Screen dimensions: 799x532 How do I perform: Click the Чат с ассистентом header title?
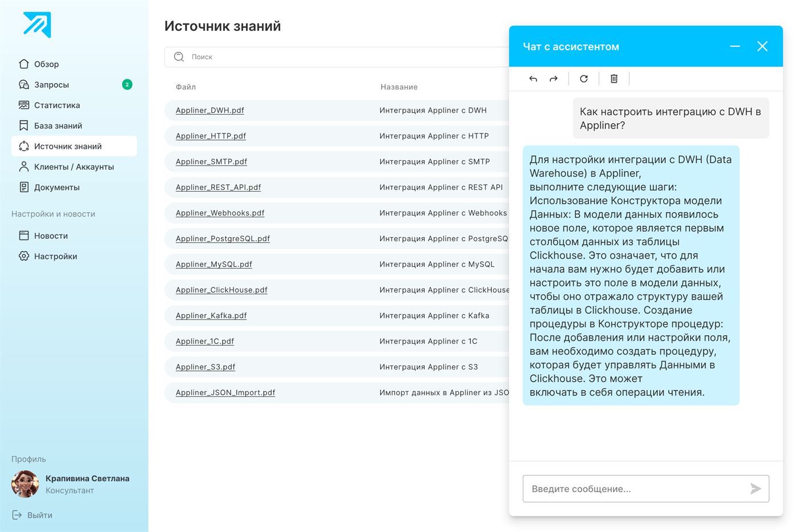[571, 47]
